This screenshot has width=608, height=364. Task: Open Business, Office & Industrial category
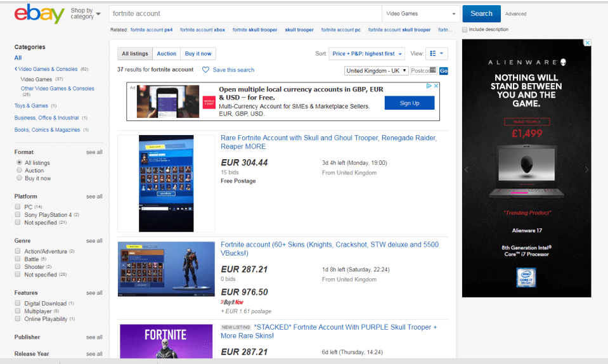point(46,117)
